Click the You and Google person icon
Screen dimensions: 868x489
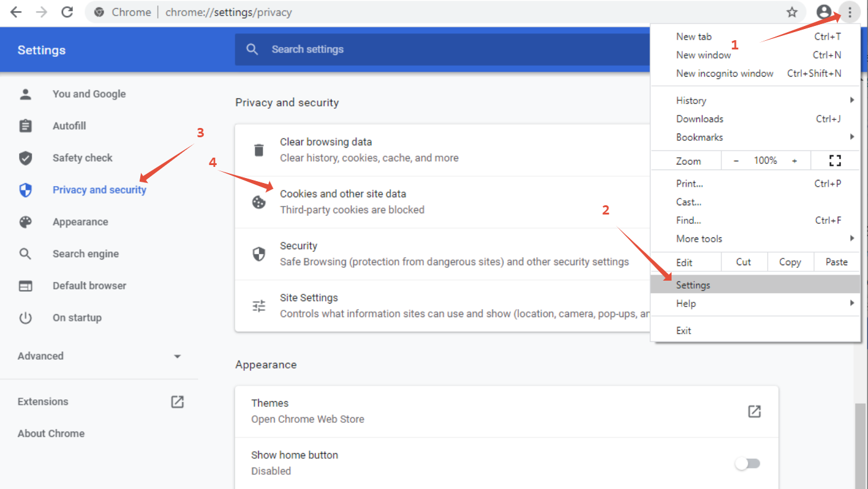tap(25, 94)
